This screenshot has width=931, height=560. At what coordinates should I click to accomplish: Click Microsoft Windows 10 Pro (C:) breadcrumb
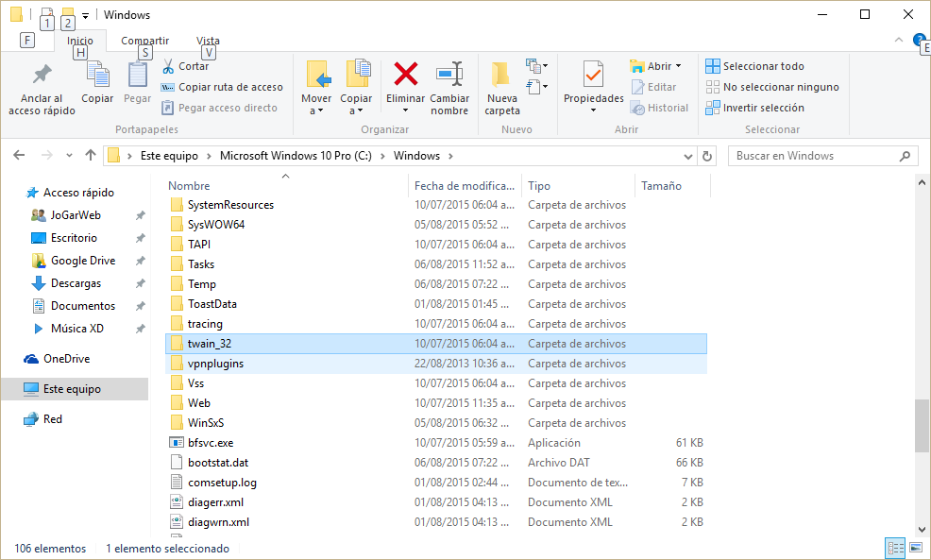coord(296,156)
